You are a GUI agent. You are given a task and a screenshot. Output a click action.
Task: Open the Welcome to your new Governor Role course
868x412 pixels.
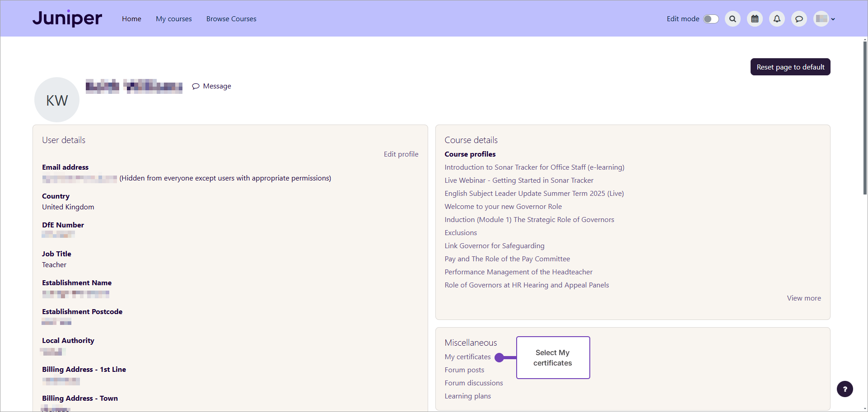(503, 206)
